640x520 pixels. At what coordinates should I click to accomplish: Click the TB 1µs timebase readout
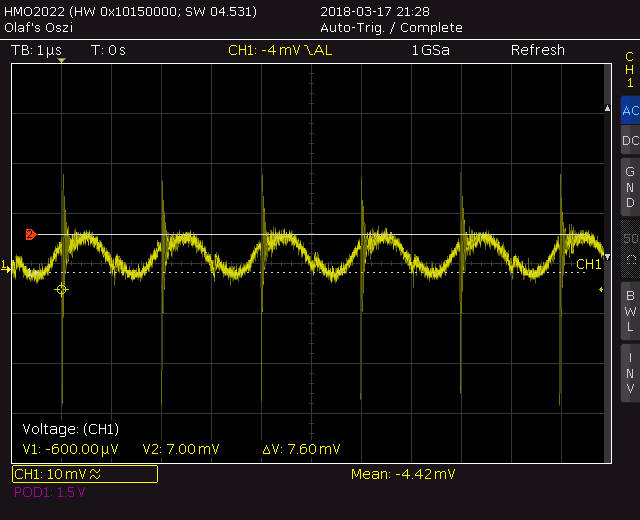[x=36, y=50]
